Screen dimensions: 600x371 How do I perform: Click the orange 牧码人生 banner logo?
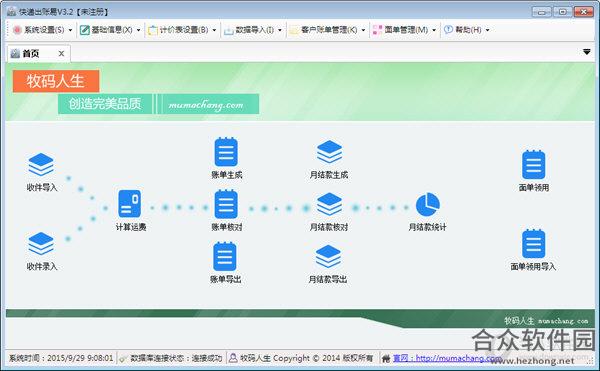(x=56, y=81)
